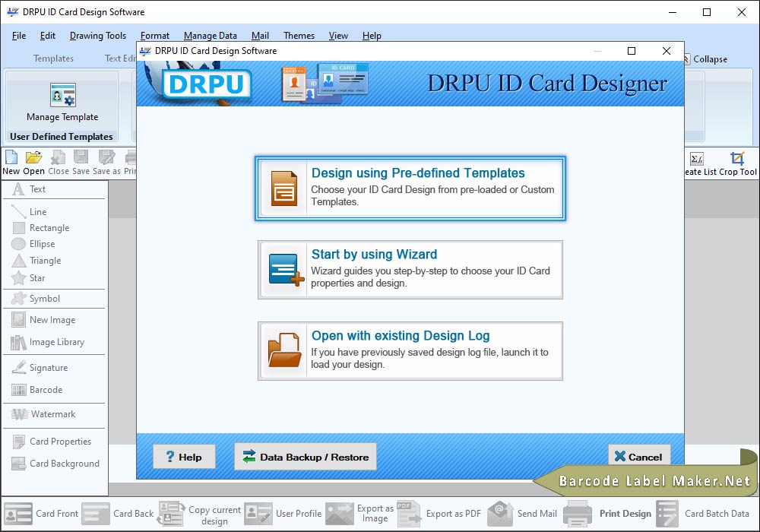Choose Open with existing Design Log
This screenshot has width=760, height=532.
tap(410, 351)
